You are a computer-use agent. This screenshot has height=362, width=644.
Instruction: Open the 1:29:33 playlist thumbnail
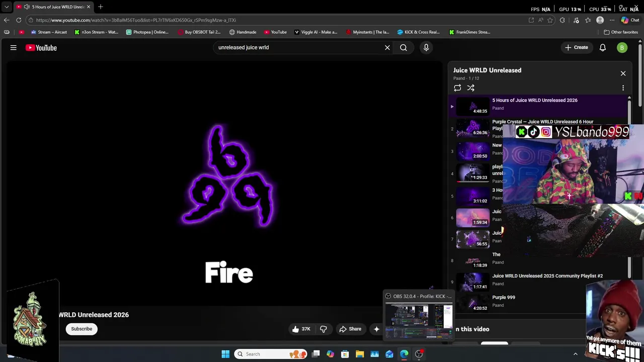tap(472, 172)
